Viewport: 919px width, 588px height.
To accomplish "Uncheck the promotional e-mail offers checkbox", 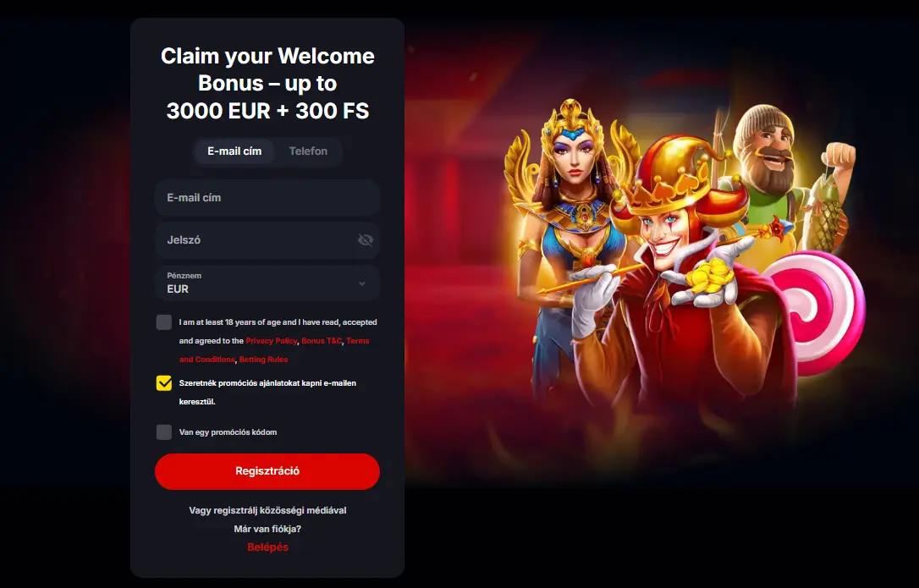I will (164, 383).
